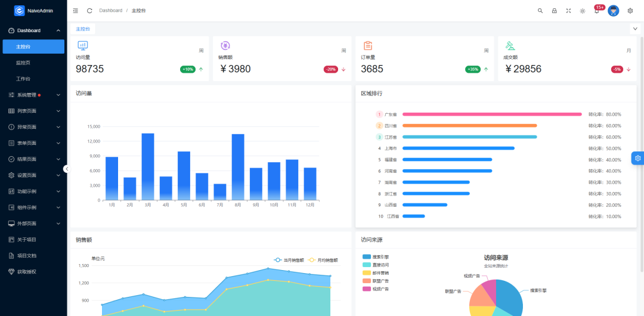Toggle the 视频广告 pie legend
This screenshot has height=316, width=644.
coord(376,289)
